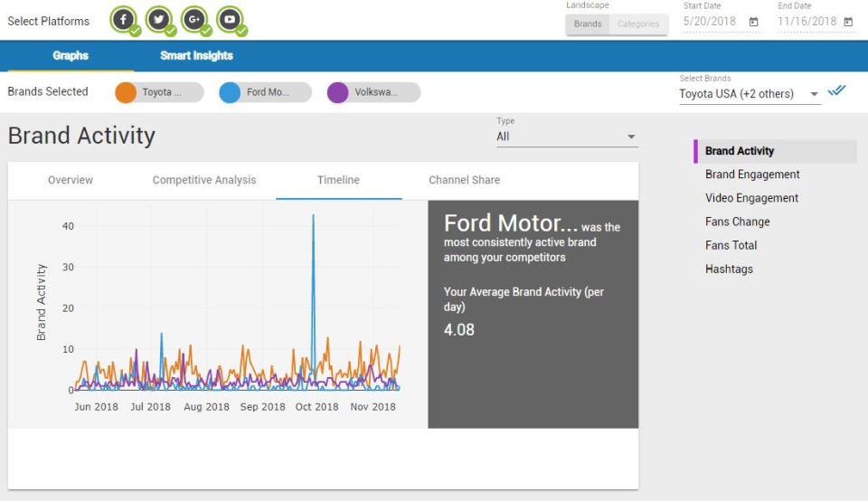Toggle the YouTube platform icon
This screenshot has height=501, width=868.
pos(230,20)
